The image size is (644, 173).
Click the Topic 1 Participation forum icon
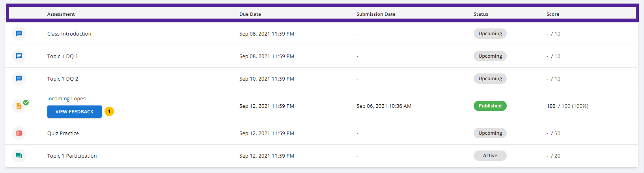coord(19,156)
